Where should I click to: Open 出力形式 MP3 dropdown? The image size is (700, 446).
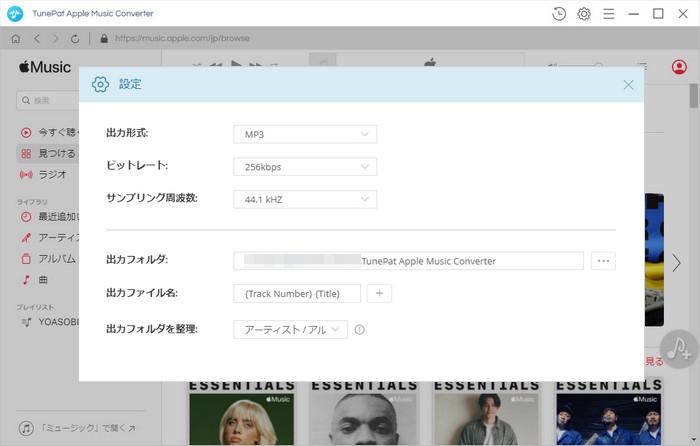pos(305,134)
